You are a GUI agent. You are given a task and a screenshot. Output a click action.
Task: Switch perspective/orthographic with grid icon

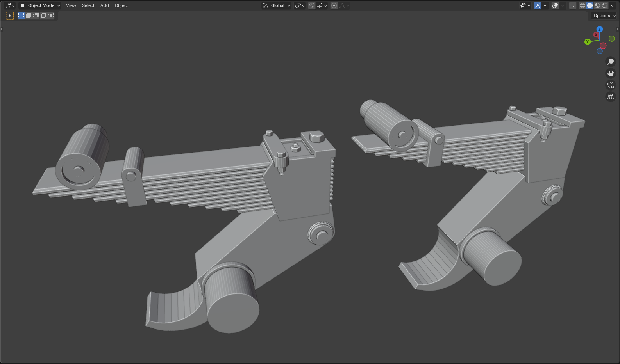pyautogui.click(x=610, y=97)
